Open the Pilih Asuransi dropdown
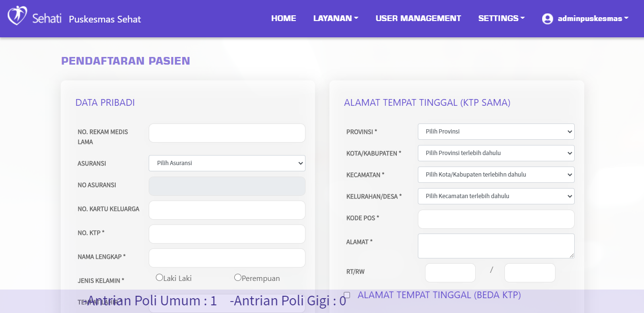 pos(227,163)
